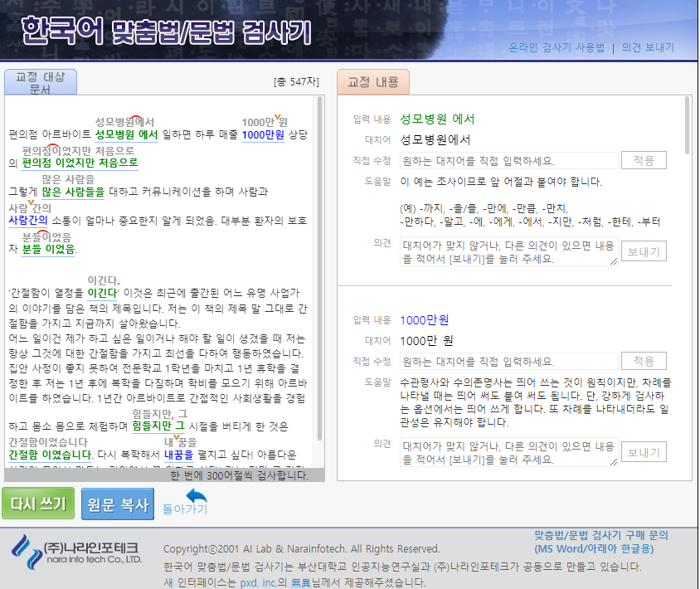Click replacement text 성모병원에서 in 대치어 row
Viewport: 700px width, 589px height.
pos(435,139)
